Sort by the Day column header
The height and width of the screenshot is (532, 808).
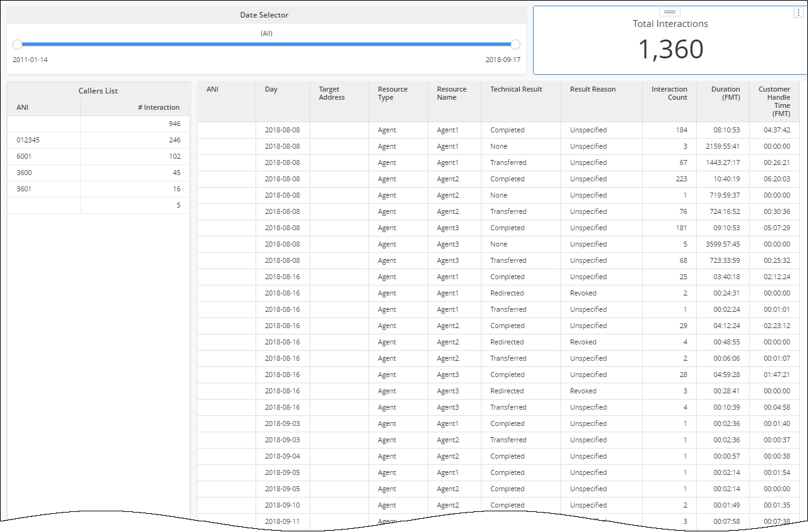[x=271, y=89]
